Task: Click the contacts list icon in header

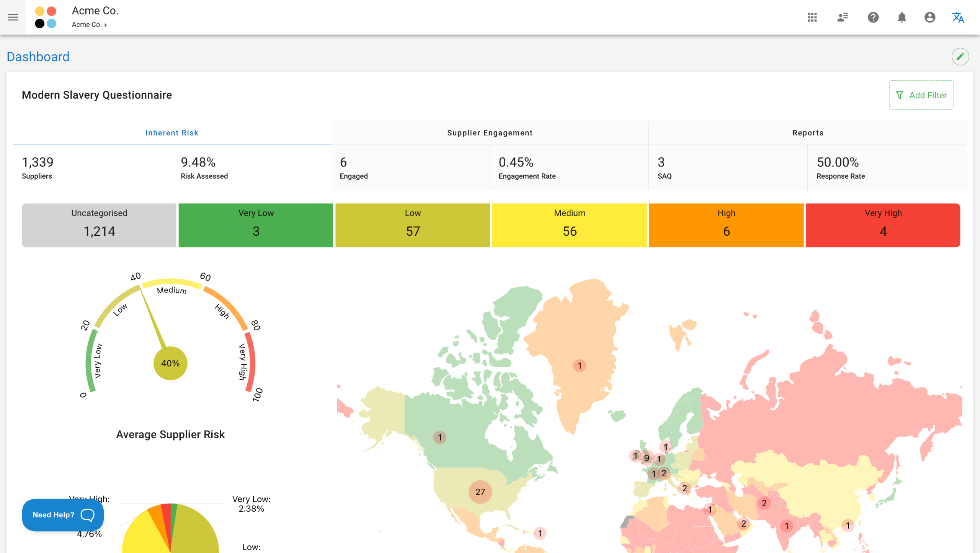Action: click(x=843, y=17)
